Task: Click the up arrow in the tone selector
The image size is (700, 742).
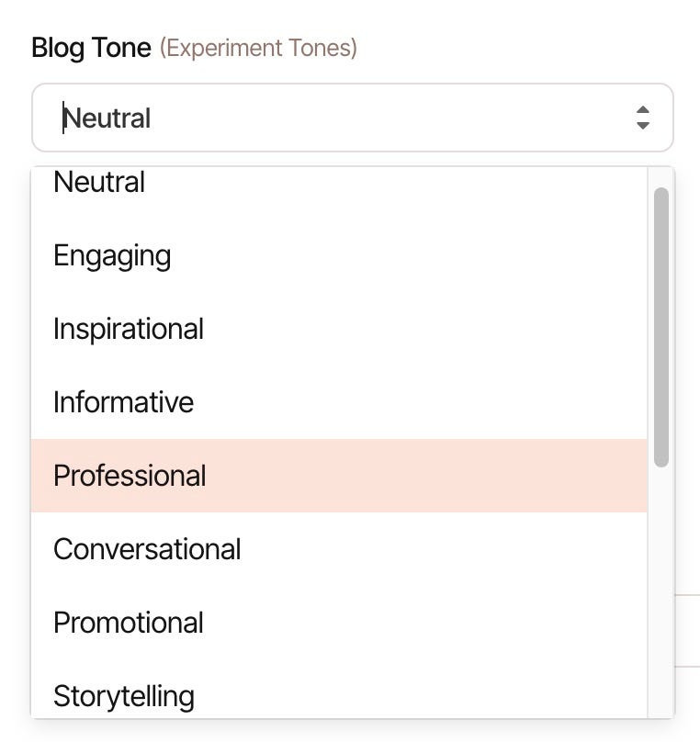Action: pyautogui.click(x=643, y=110)
